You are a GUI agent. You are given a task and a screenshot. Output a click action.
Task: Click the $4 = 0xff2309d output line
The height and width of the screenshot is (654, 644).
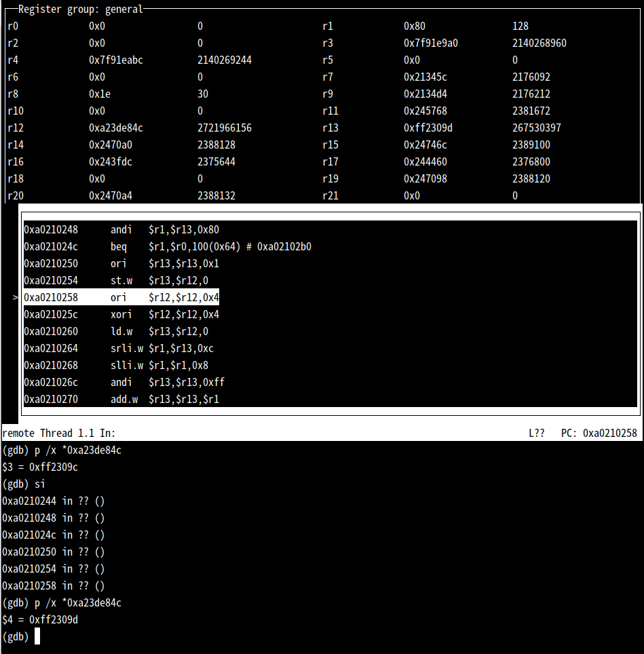40,619
